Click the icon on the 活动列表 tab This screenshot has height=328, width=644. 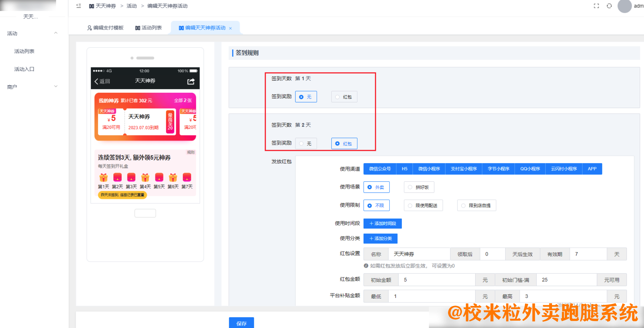click(137, 28)
